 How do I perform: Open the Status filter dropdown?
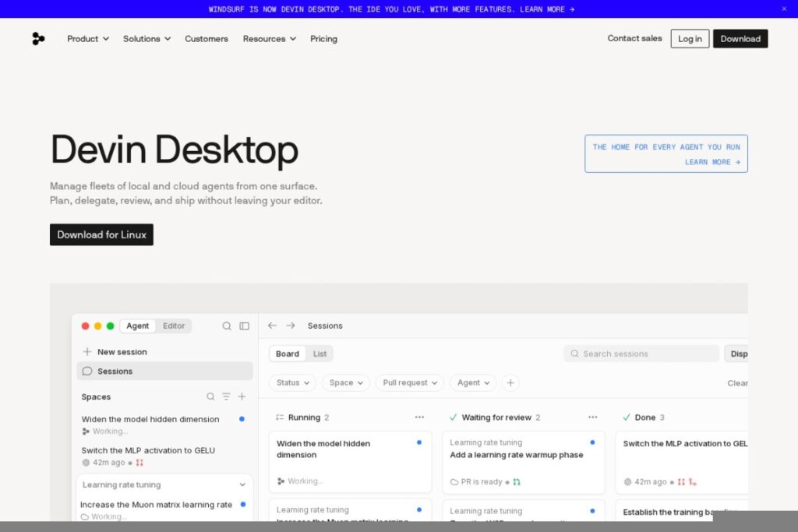click(x=293, y=382)
